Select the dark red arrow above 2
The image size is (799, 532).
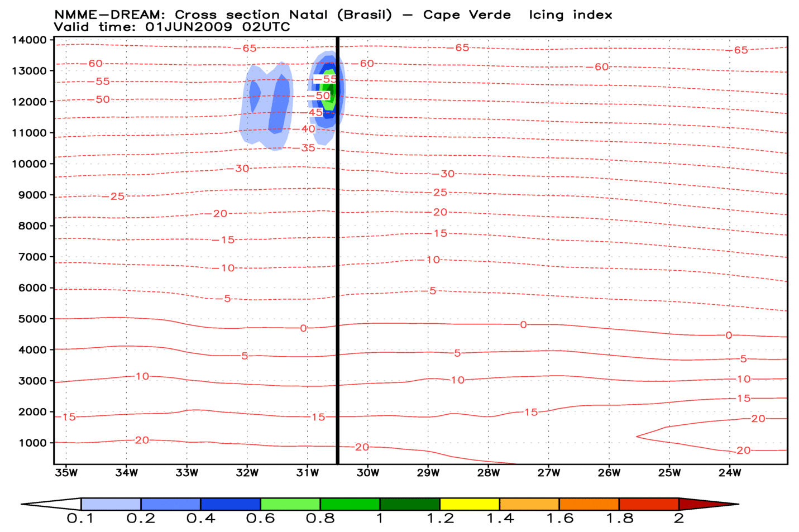click(708, 504)
